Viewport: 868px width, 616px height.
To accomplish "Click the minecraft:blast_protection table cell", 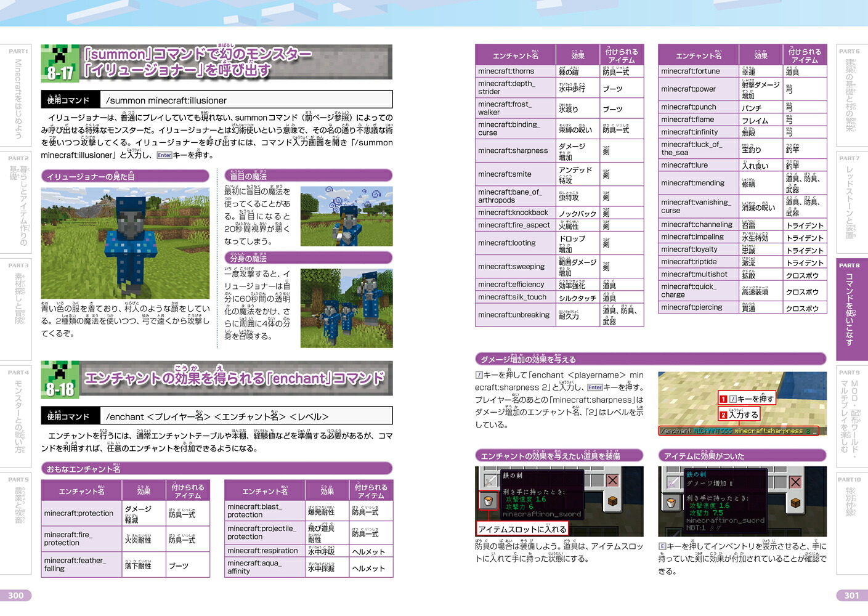I will (x=265, y=511).
